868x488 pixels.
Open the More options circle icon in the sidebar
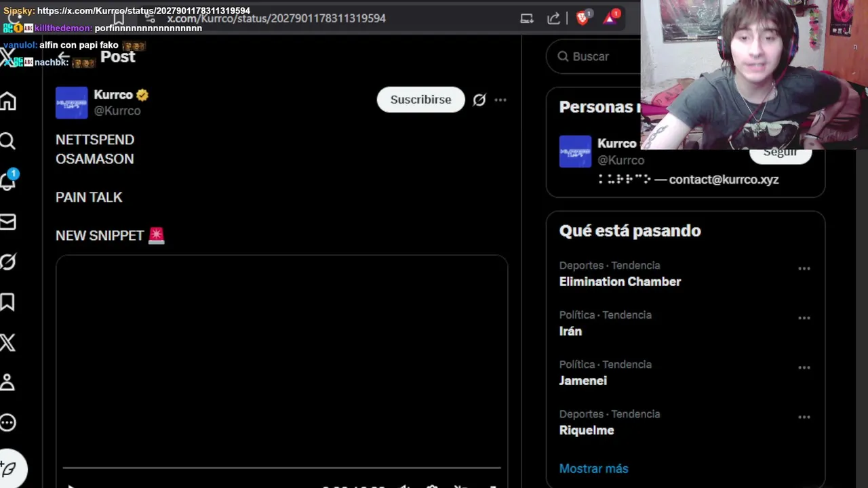[x=8, y=423]
